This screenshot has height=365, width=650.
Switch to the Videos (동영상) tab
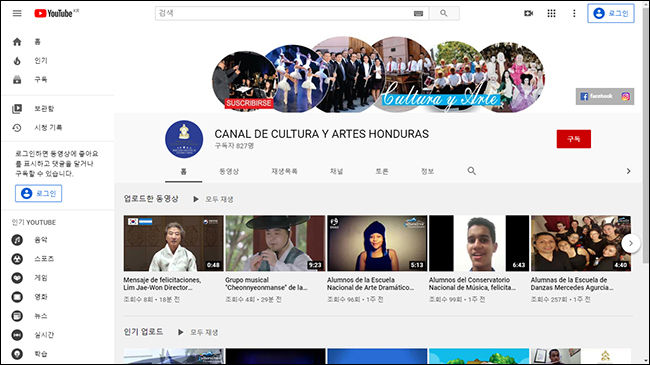[x=229, y=171]
